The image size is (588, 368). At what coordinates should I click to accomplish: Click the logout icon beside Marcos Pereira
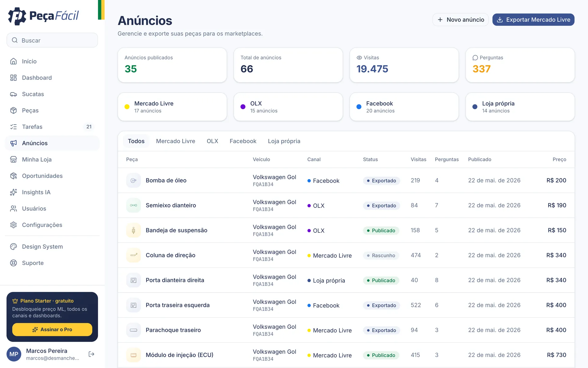91,354
